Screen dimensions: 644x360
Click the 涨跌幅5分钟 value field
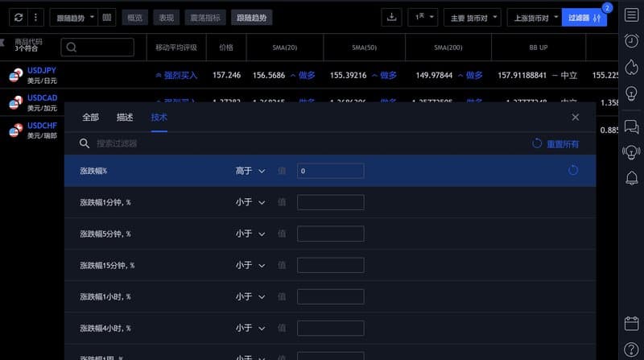tap(331, 234)
